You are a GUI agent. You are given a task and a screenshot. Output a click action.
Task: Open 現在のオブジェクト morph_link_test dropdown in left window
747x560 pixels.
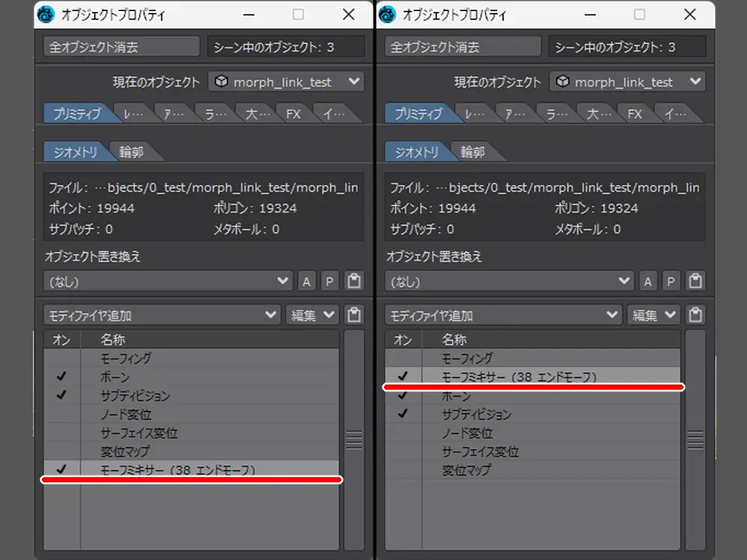tap(286, 82)
